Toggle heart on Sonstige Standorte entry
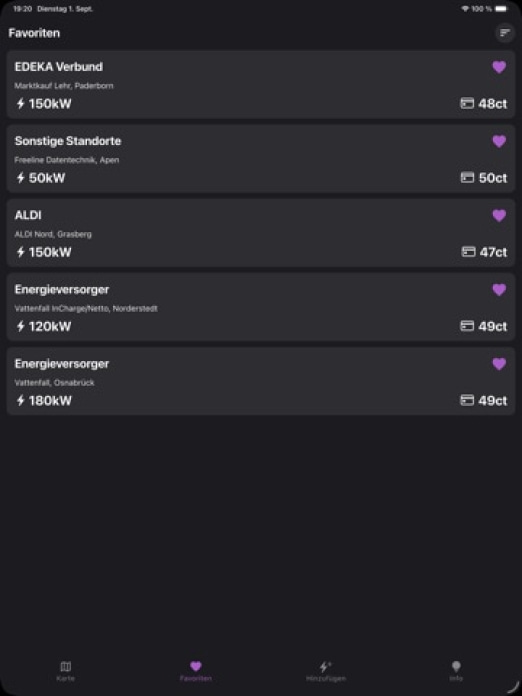This screenshot has height=696, width=522. point(499,141)
